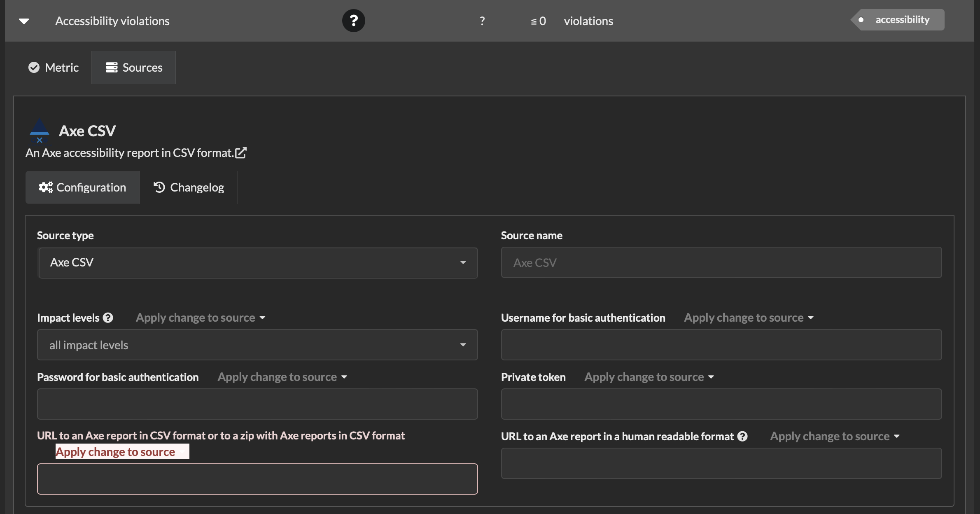980x514 pixels.
Task: Collapse the Accessibility violations metric row
Action: pos(24,21)
